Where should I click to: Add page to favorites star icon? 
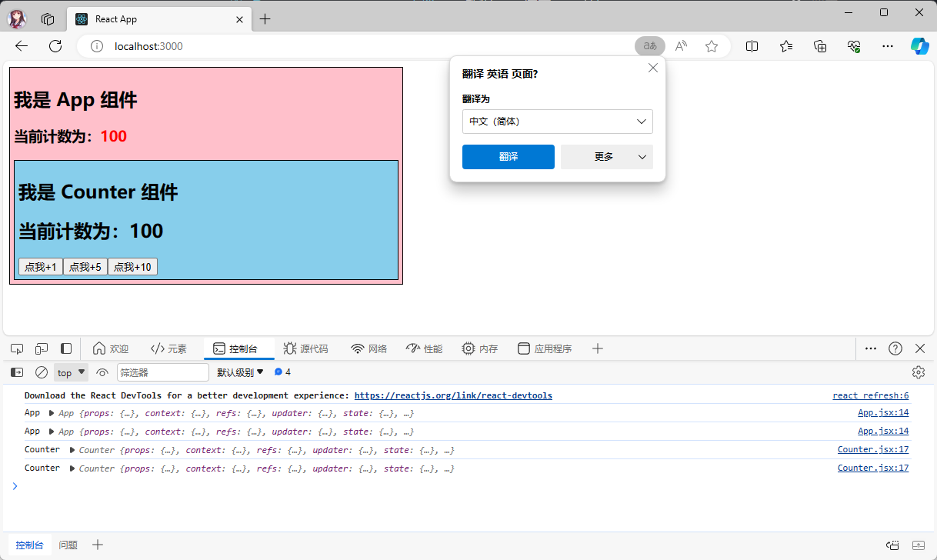tap(712, 46)
